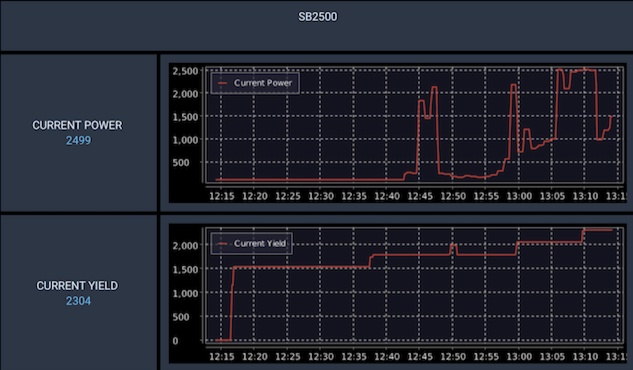The image size is (633, 370).
Task: Click the 2,500 label on power chart y-axis
Action: click(x=186, y=71)
